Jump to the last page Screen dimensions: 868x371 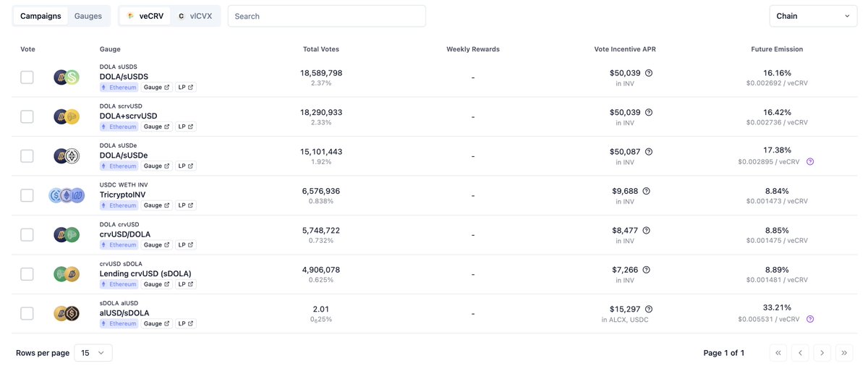coord(844,353)
